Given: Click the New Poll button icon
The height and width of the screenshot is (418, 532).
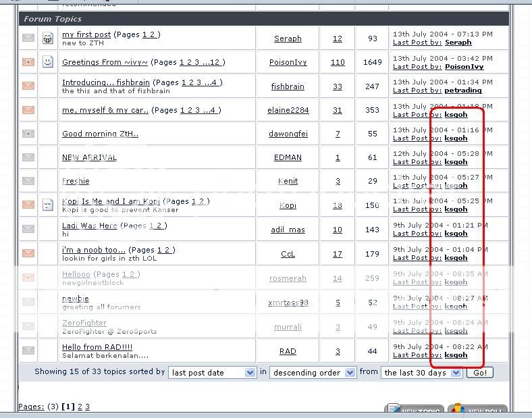Looking at the screenshot, I should click(477, 411).
